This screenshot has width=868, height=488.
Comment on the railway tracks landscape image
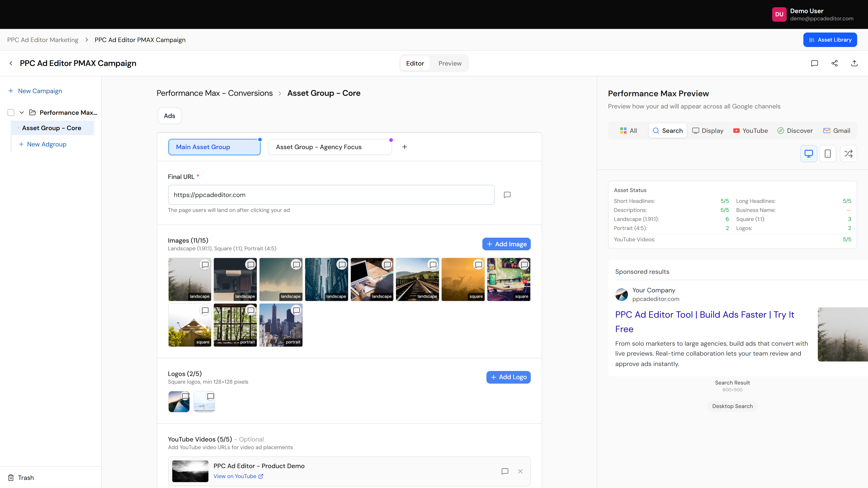pos(433,265)
